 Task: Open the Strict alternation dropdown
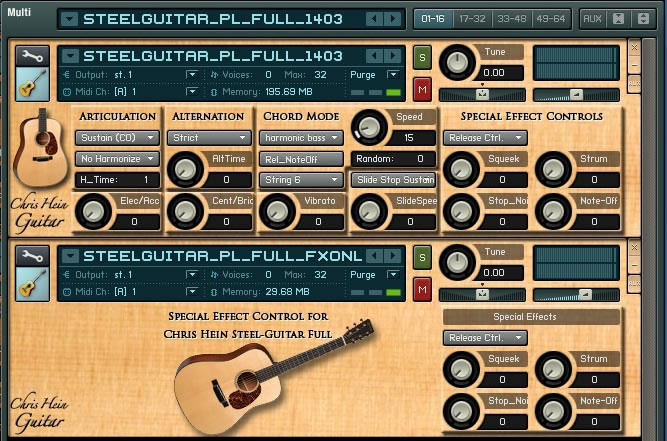coord(209,138)
